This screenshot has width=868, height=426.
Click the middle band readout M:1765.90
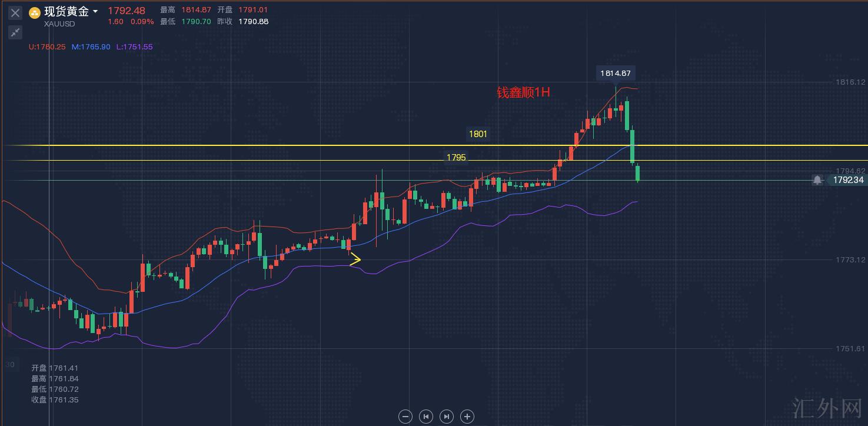(x=91, y=47)
